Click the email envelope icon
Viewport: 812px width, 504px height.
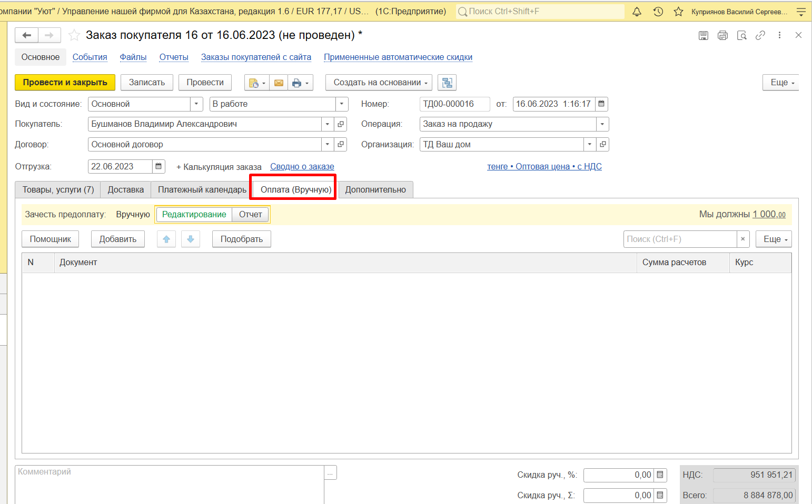[x=279, y=83]
